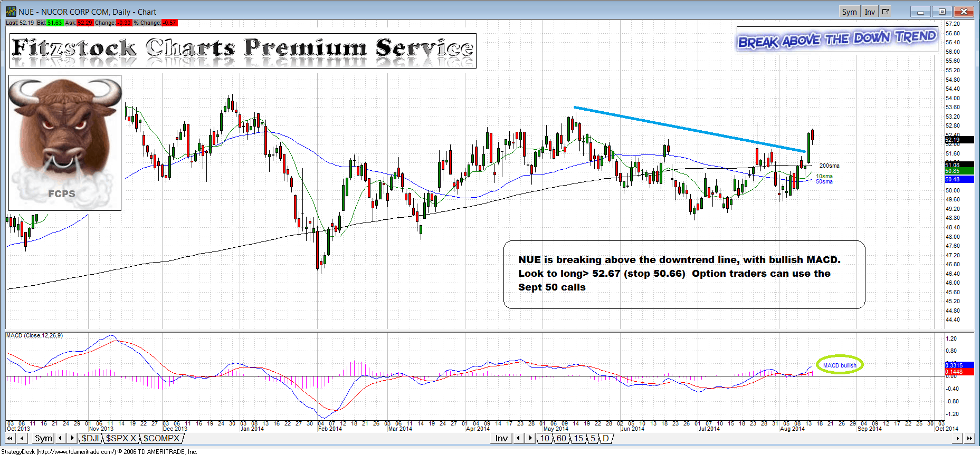Jump to chart end with double-right arrow
980x455 pixels.
click(x=969, y=438)
